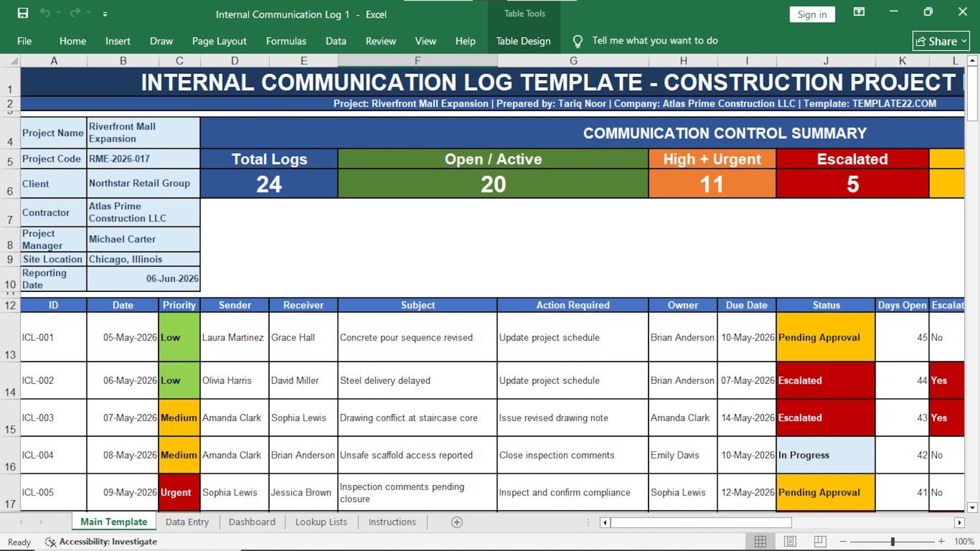Click horizontal scrollbar left arrow
Viewport: 980px width, 551px height.
pos(605,523)
